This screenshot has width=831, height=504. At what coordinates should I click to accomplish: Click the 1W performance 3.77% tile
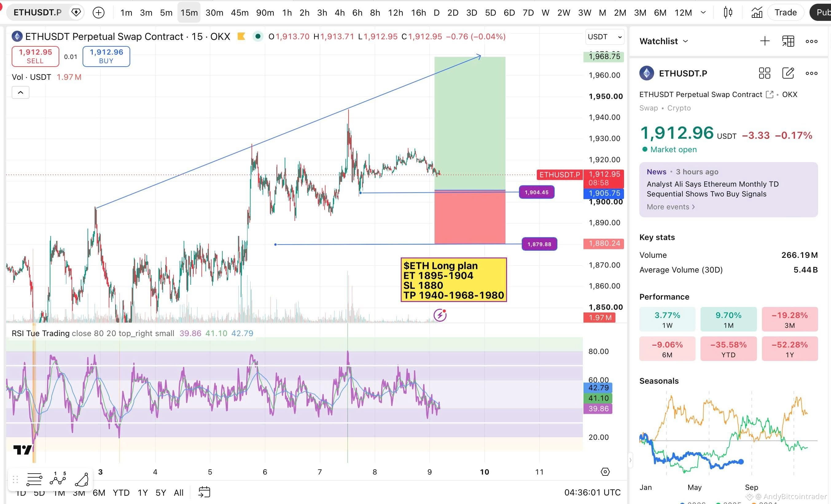[667, 319]
